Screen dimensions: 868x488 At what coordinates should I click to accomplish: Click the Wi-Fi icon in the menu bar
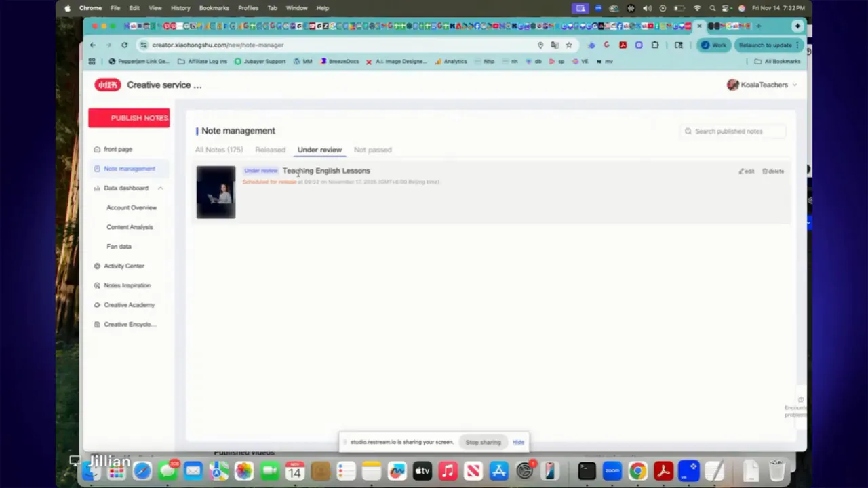[x=697, y=8]
